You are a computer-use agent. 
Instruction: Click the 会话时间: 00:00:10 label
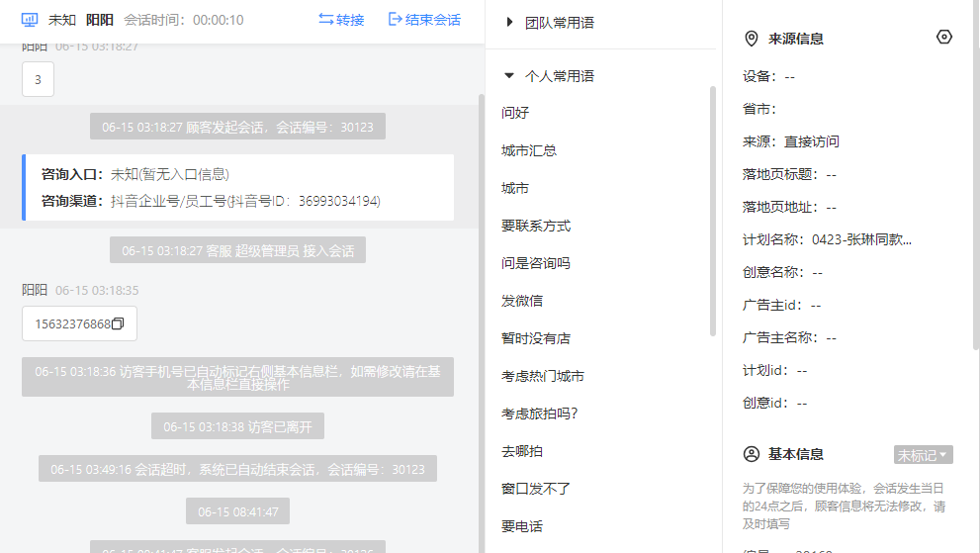click(183, 20)
